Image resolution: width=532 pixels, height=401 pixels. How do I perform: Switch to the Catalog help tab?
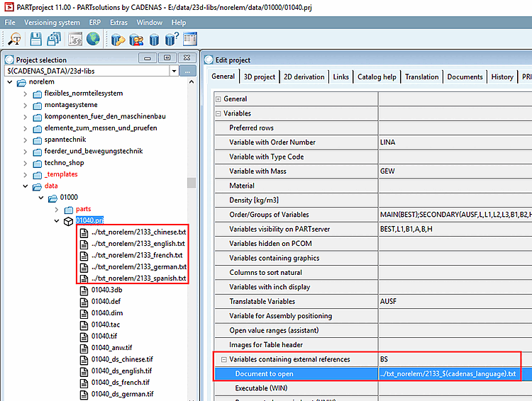(377, 77)
